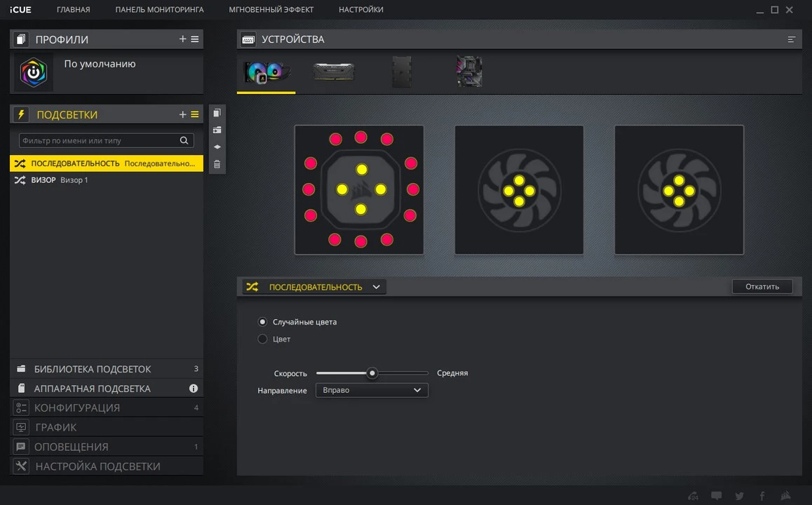Add a new lighting effect in ПОДСВЕТКИ
Viewport: 812px width, 505px height.
[182, 114]
